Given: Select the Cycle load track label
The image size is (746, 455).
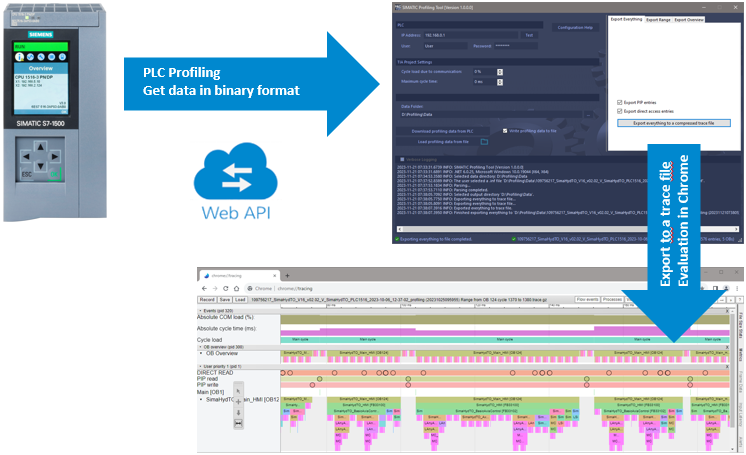Looking at the screenshot, I should click(209, 340).
